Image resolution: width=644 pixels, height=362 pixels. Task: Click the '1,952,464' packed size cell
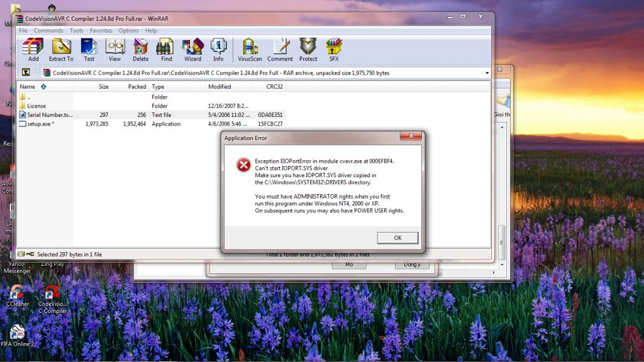click(135, 124)
